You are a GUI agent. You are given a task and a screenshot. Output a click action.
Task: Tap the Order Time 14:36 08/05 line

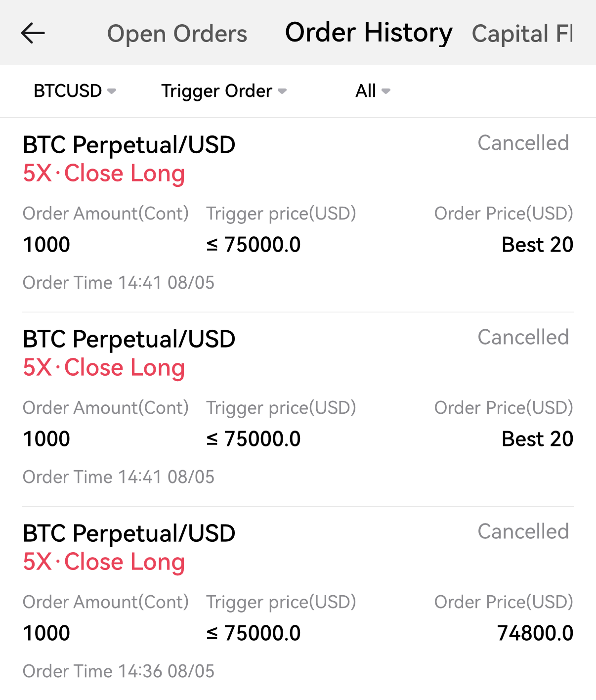click(119, 671)
